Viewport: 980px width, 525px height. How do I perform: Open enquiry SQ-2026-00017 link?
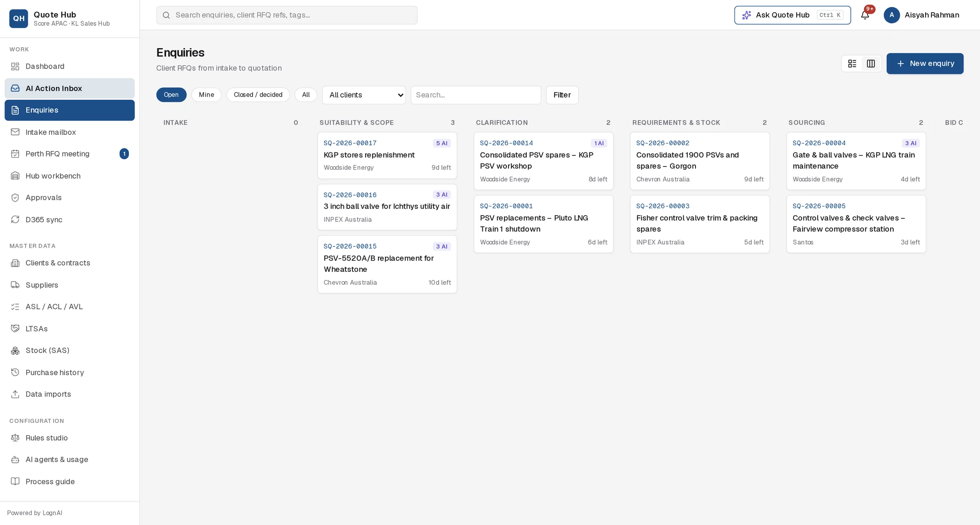coord(350,143)
